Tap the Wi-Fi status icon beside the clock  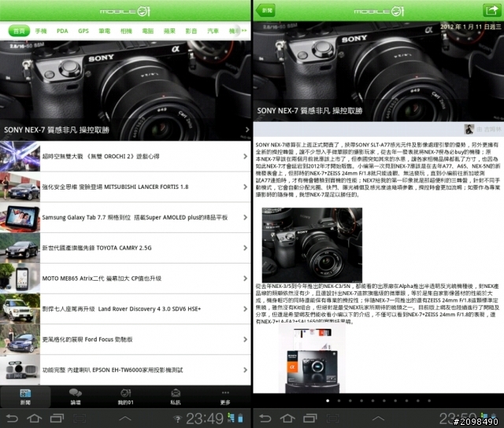click(x=177, y=419)
